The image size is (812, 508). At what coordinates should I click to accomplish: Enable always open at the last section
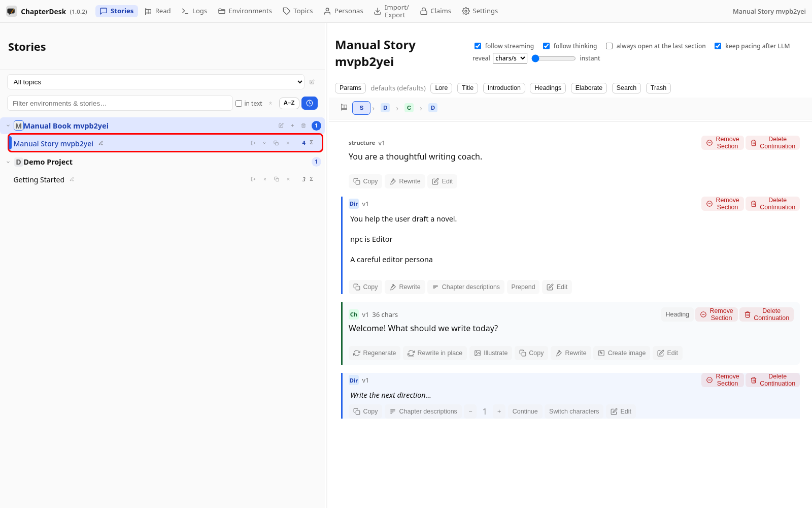[x=609, y=46]
